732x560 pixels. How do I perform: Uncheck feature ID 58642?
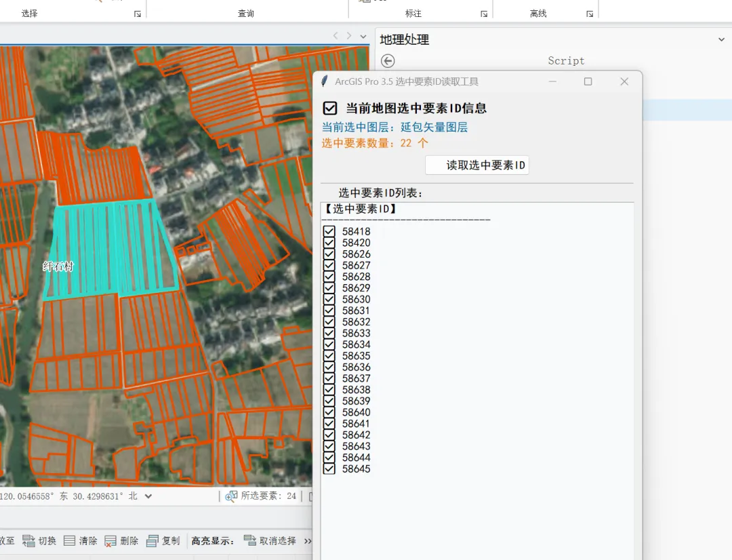(x=329, y=435)
